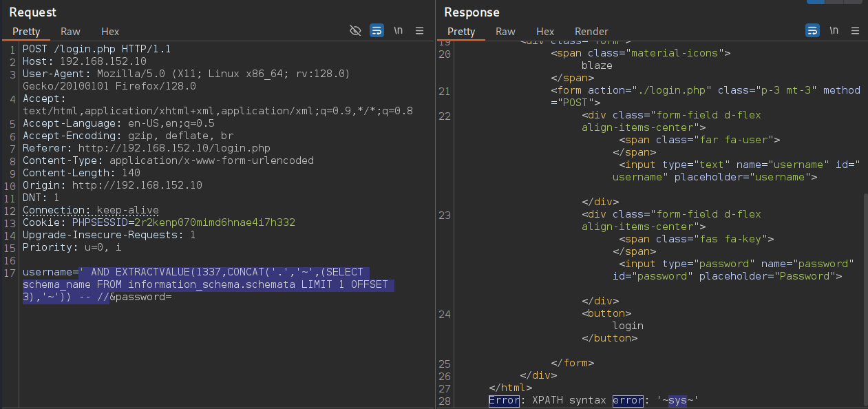Switch to the Response Pretty tab
The height and width of the screenshot is (409, 868).
461,32
